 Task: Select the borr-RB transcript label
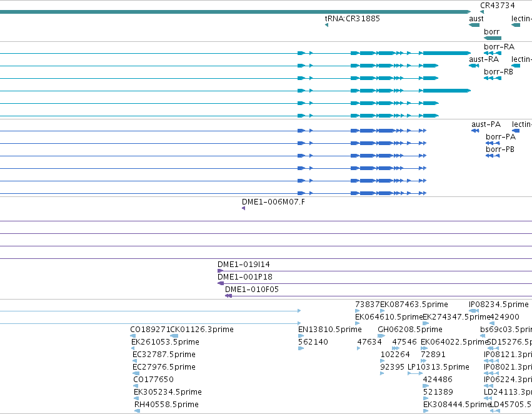click(498, 71)
